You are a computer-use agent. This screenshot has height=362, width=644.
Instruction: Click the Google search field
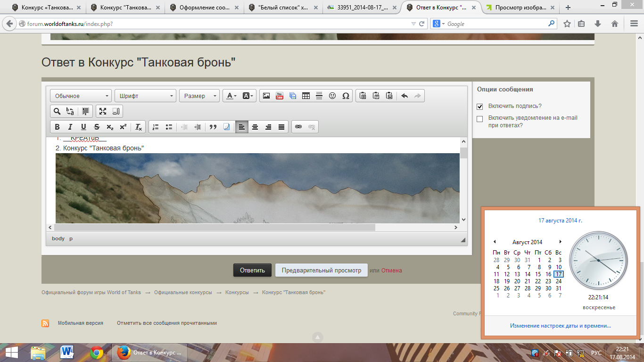pyautogui.click(x=496, y=24)
